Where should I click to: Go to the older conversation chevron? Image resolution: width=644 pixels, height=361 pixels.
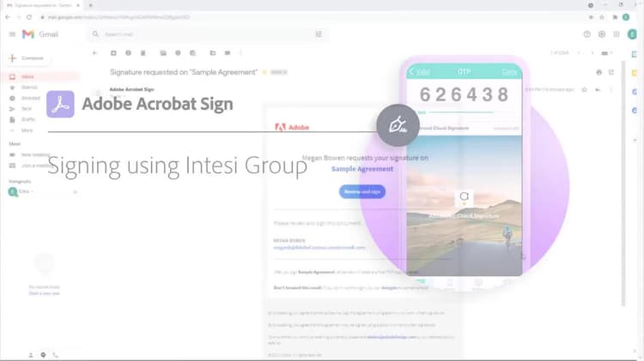click(x=592, y=53)
